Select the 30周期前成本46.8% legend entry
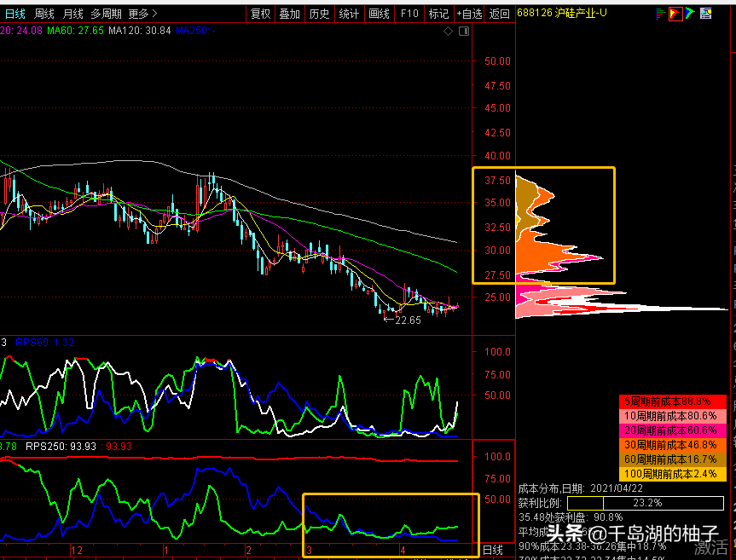This screenshot has height=560, width=736. pos(672,445)
